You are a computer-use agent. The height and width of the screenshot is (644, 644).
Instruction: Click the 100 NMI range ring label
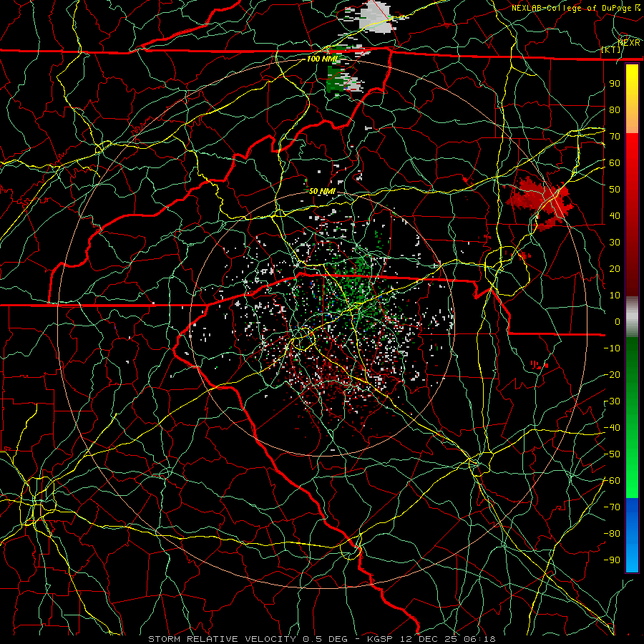[323, 59]
